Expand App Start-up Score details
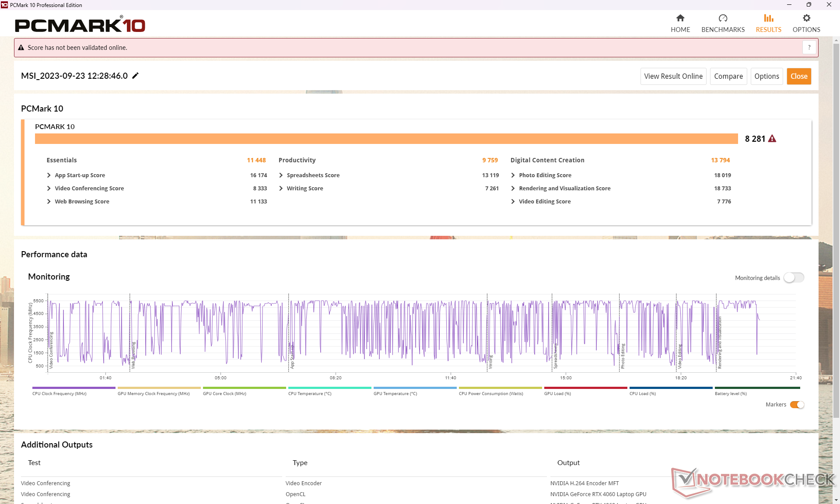The image size is (840, 504). 49,175
